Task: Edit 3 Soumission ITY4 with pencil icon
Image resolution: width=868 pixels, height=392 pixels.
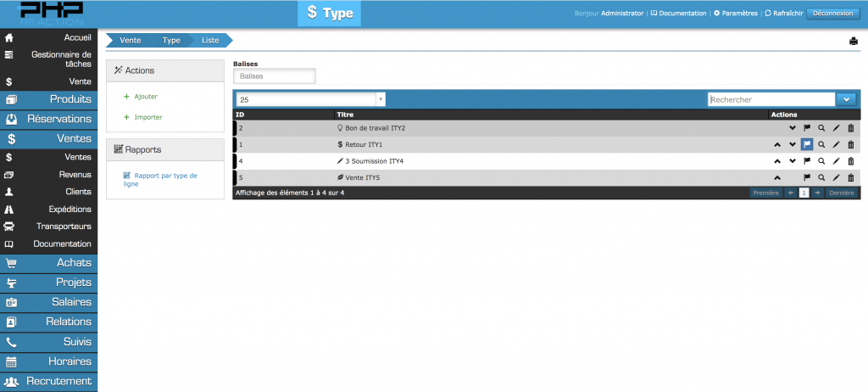Action: coord(836,161)
